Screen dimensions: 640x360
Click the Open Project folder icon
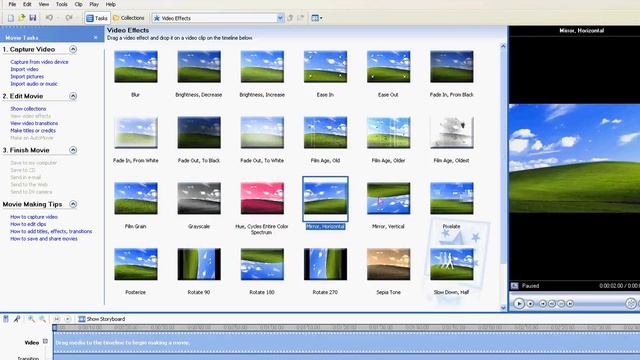(22, 18)
